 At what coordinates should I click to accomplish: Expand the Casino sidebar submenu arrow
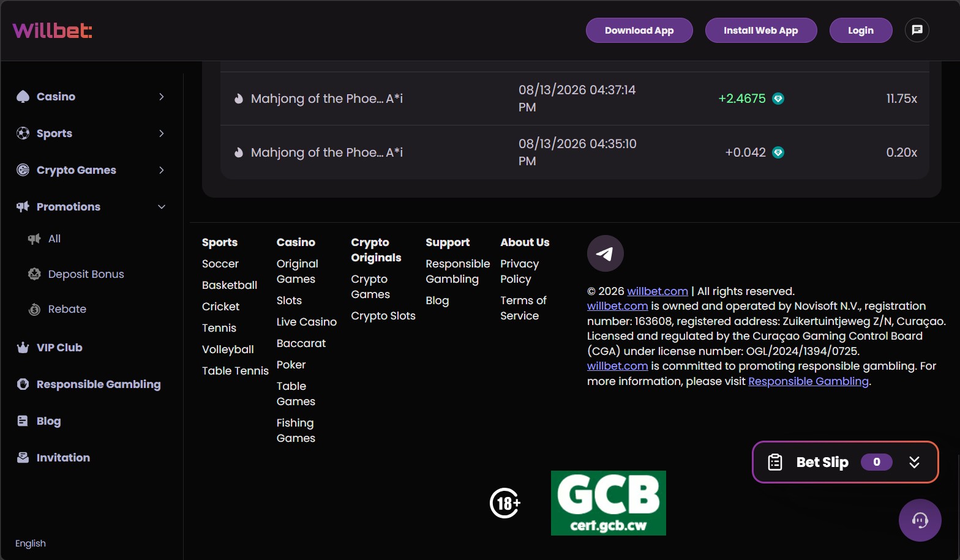pos(162,97)
